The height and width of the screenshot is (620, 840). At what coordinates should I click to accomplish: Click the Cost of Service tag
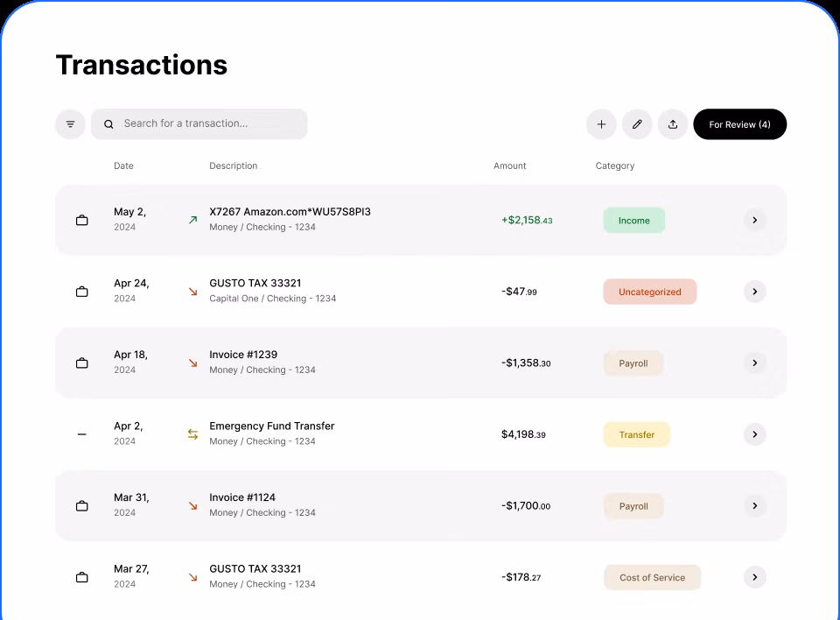652,577
